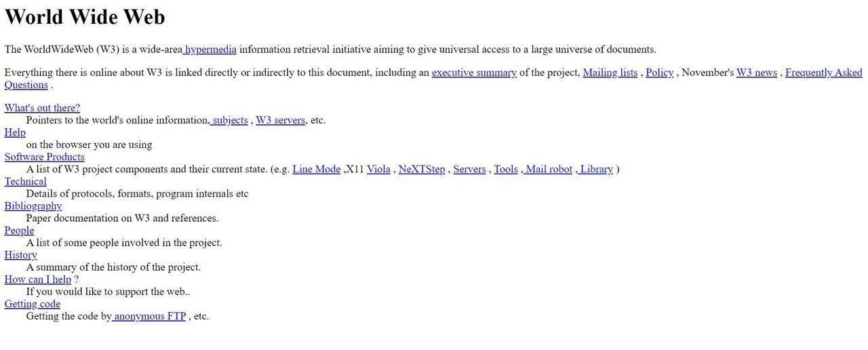Click the Help link

(15, 132)
